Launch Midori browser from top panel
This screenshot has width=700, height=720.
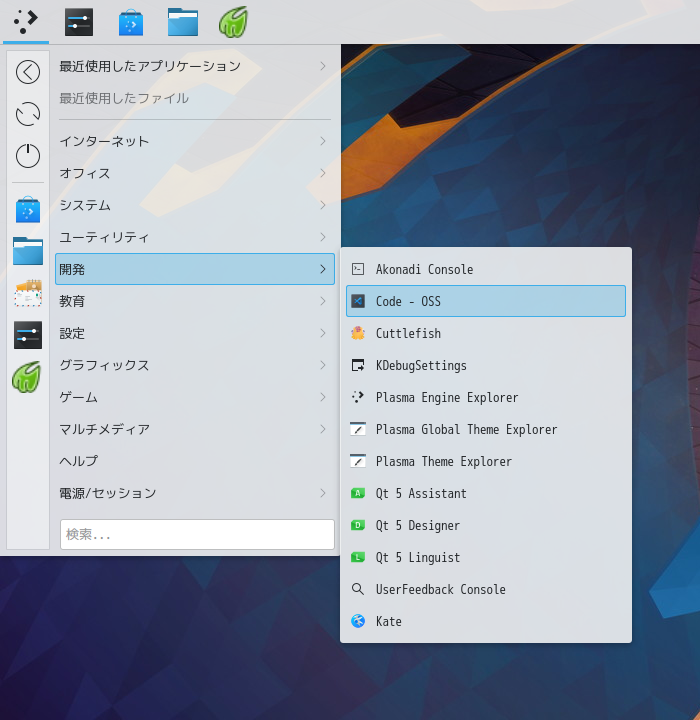233,22
